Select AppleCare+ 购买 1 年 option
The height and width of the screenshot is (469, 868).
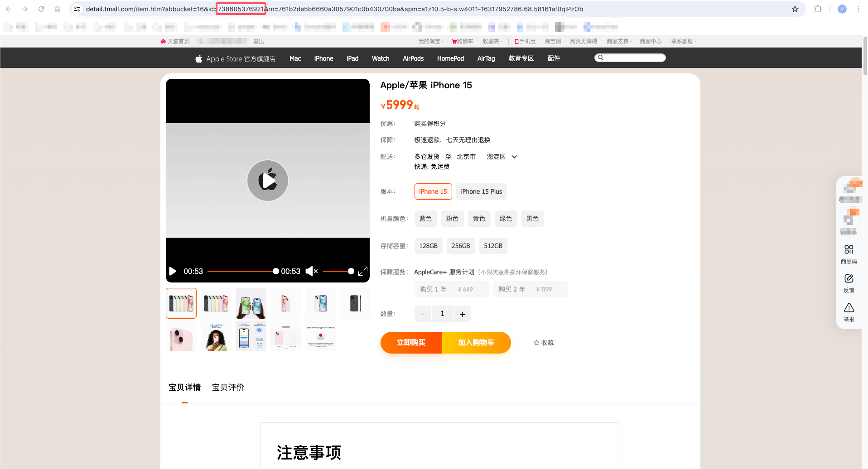452,289
